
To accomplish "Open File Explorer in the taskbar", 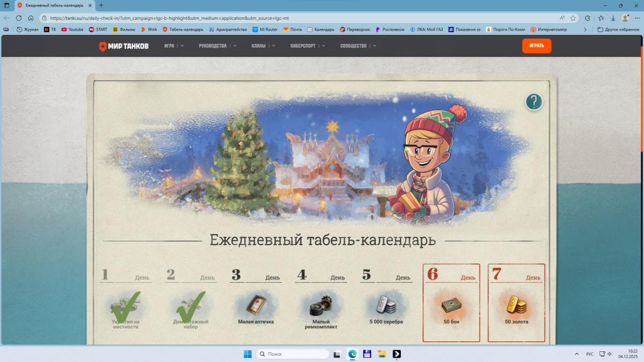I will point(382,354).
